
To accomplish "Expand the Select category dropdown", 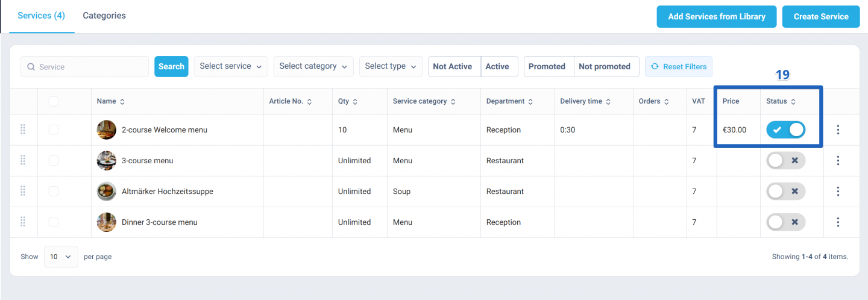I will [x=313, y=66].
